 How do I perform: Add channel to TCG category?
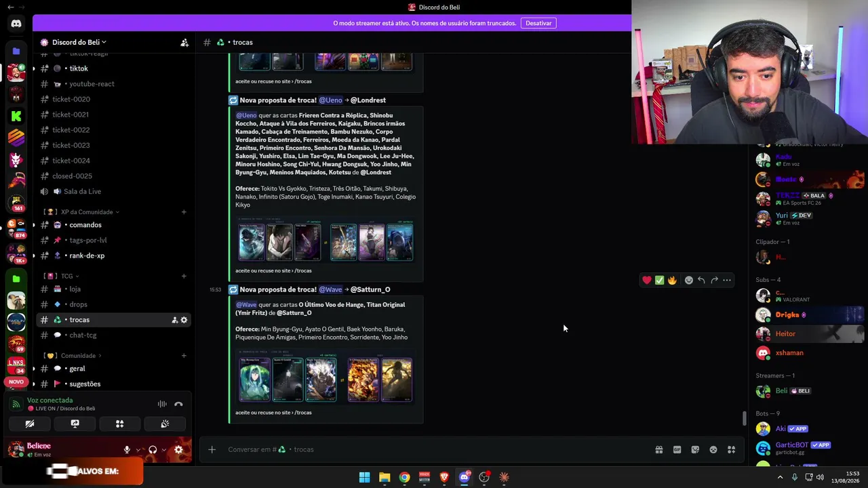(x=184, y=276)
